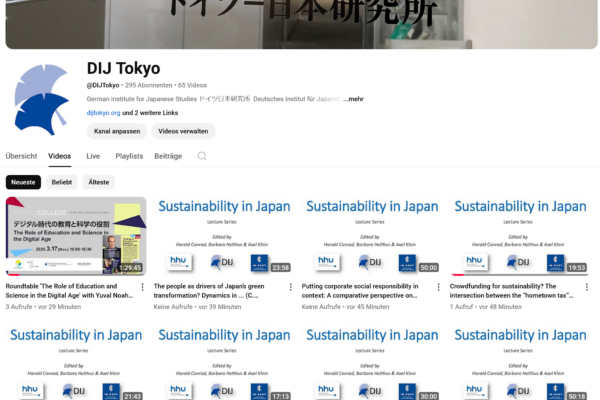
Task: Click the @DIJTokyo handle text
Action: pyautogui.click(x=103, y=85)
